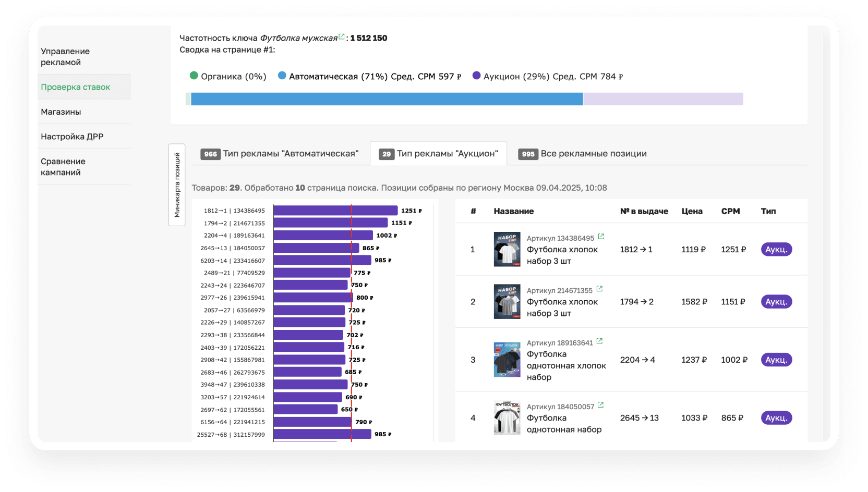This screenshot has height=492, width=868.
Task: Open Управление рекламой in the sidebar
Action: pos(65,57)
